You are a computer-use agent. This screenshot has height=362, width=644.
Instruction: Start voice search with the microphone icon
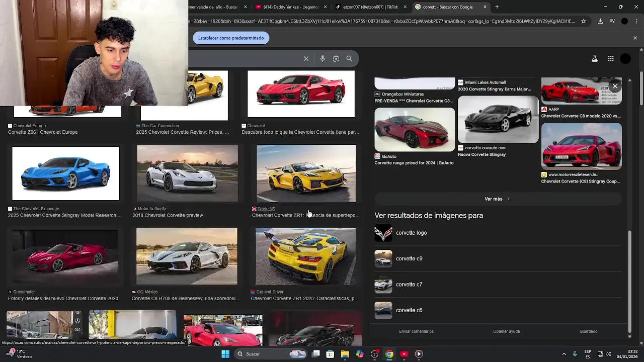323,59
